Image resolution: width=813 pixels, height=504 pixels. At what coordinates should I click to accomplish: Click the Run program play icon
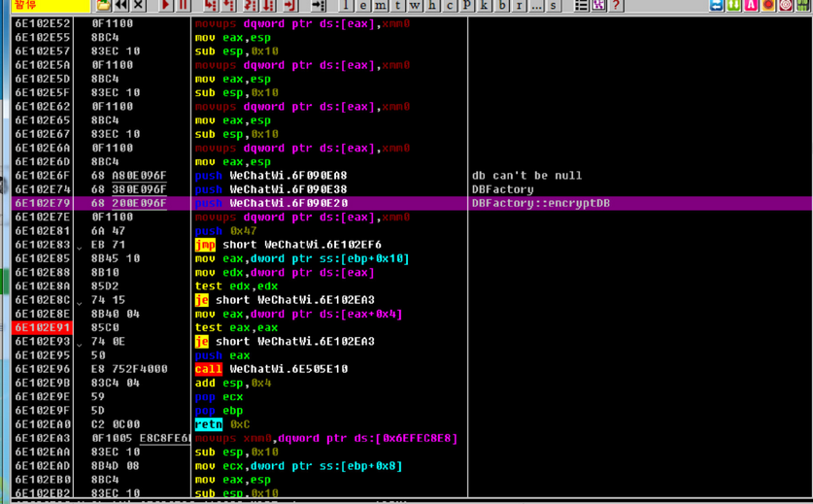[166, 5]
